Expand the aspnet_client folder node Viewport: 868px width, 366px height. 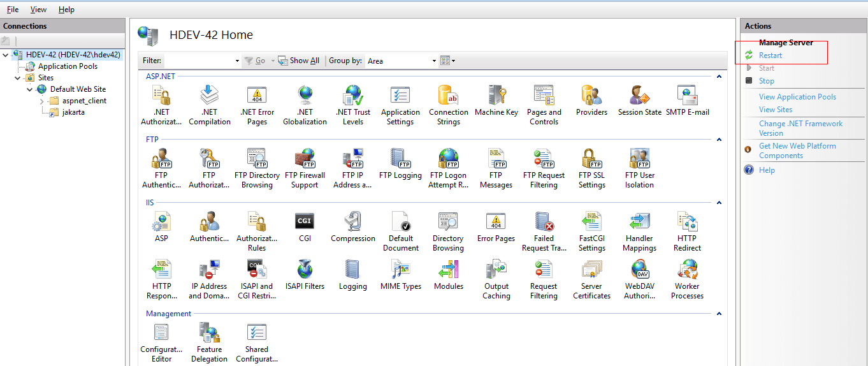pos(41,101)
